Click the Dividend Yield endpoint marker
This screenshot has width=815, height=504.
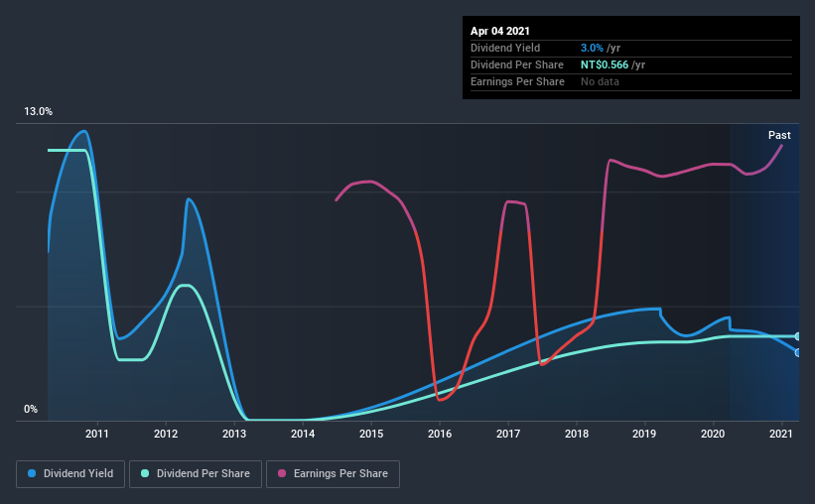click(798, 353)
